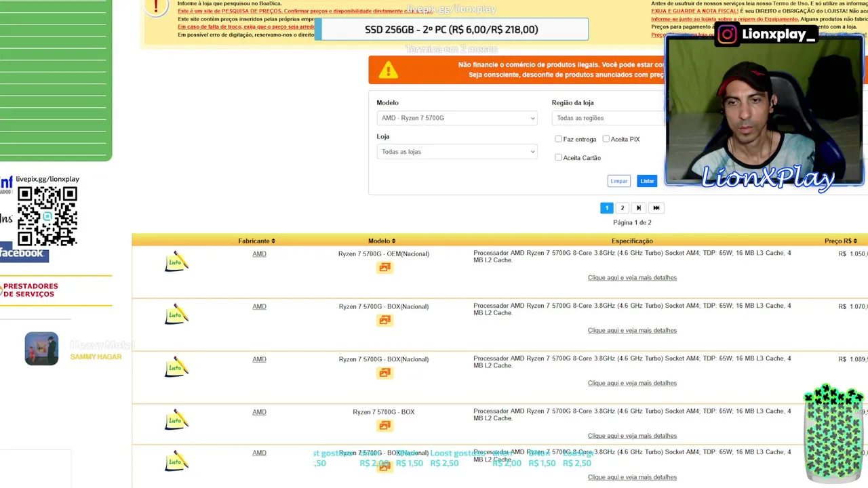
Task: View photos icon in the R$ 1.070 row
Action: (x=384, y=320)
